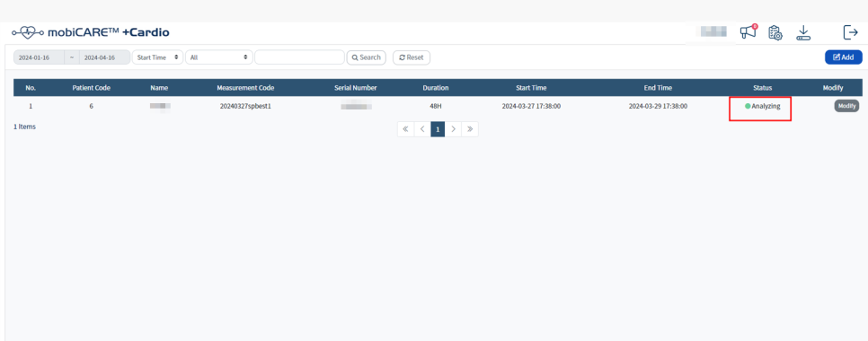This screenshot has height=341, width=868.
Task: Click the Start Time column header
Action: click(531, 88)
